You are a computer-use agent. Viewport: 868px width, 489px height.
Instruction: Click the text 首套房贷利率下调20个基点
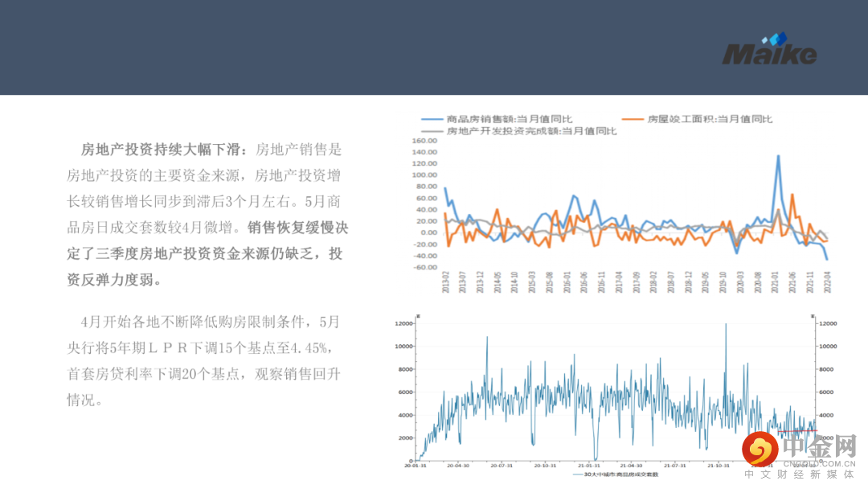coord(154,374)
